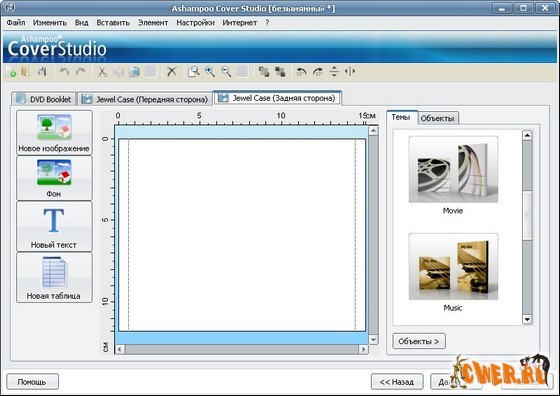Click the Delete X toolbar icon

[172, 72]
